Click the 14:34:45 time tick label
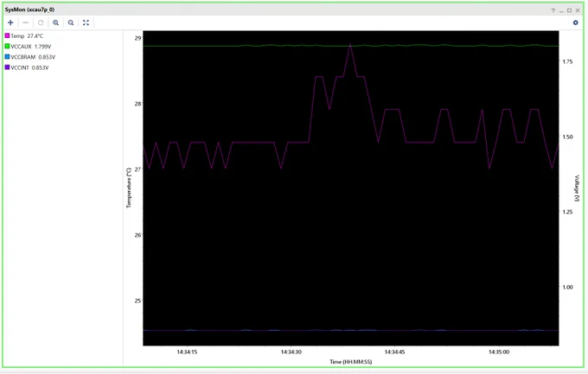The image size is (588, 374). [394, 352]
